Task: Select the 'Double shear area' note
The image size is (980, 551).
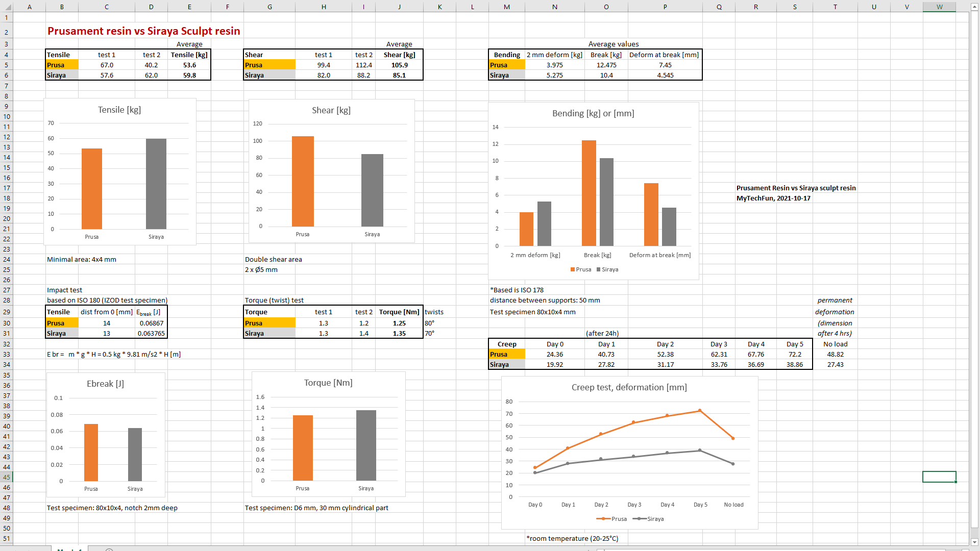Action: tap(274, 259)
